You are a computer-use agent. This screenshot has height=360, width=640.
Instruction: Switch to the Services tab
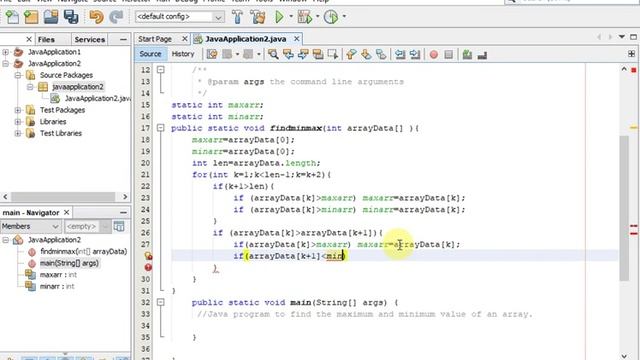90,39
